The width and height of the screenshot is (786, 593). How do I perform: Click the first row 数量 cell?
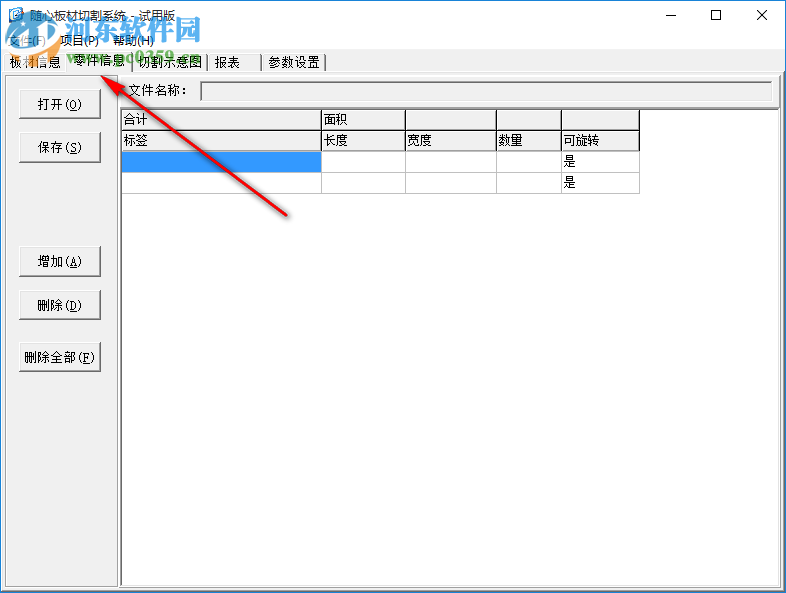point(529,162)
